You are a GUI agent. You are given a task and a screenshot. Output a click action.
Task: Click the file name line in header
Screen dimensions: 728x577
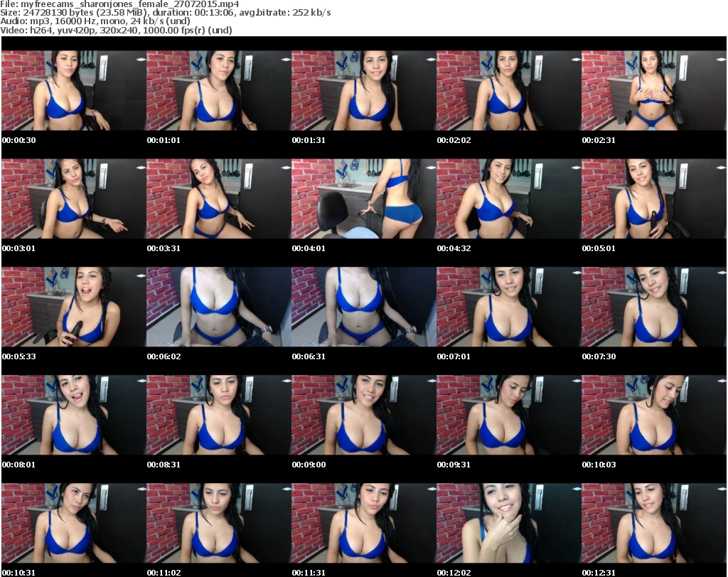(x=119, y=4)
